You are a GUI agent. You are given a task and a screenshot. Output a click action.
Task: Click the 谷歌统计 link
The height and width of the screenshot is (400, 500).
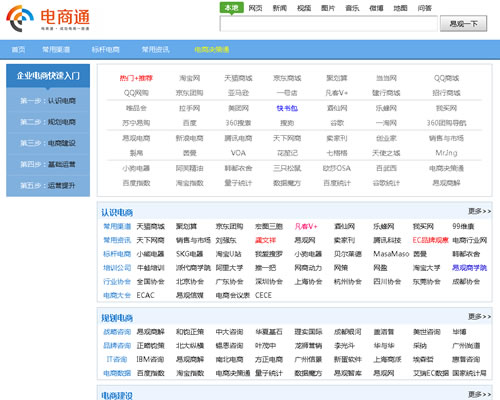pyautogui.click(x=386, y=183)
